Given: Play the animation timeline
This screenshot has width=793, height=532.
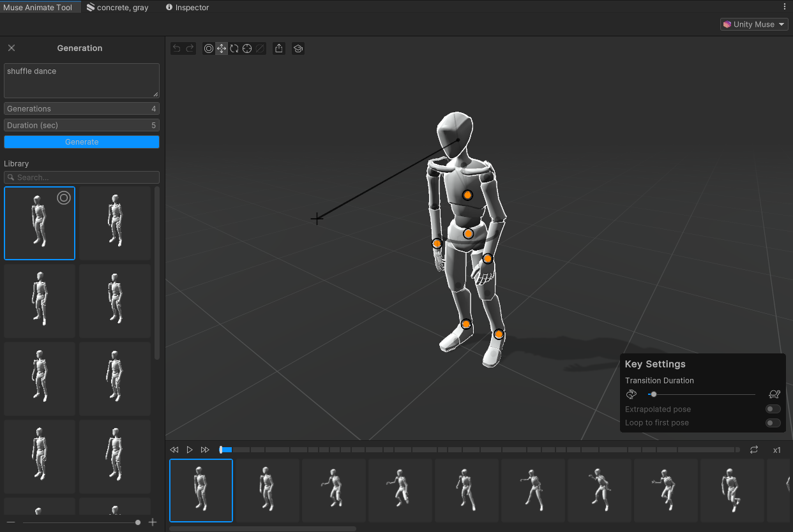Looking at the screenshot, I should [x=190, y=450].
